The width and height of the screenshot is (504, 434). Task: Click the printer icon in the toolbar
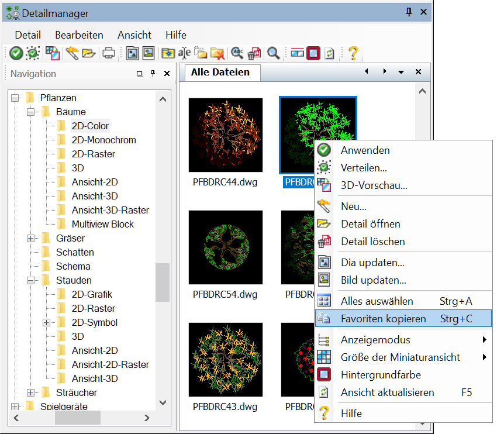109,53
